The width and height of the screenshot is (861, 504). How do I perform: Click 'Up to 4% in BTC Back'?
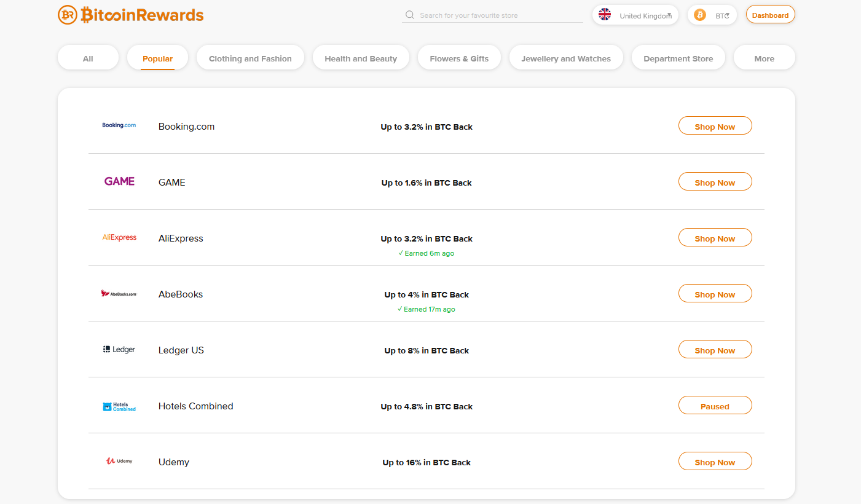coord(427,294)
